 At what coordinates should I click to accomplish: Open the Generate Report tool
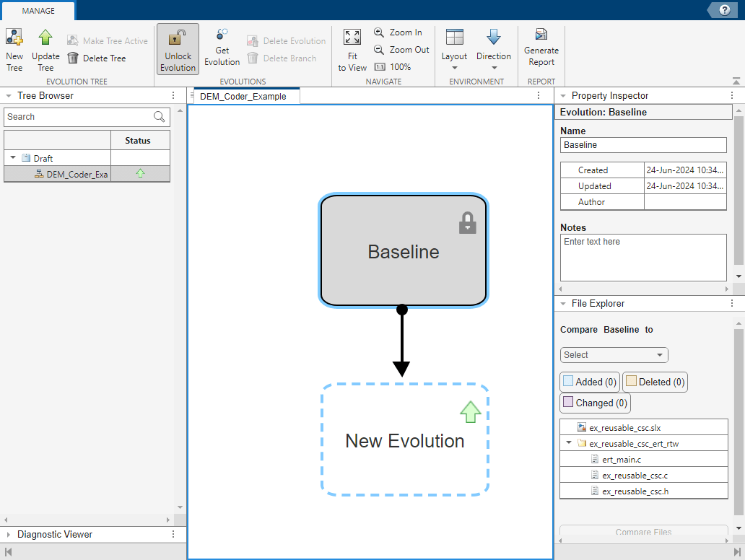click(x=541, y=35)
